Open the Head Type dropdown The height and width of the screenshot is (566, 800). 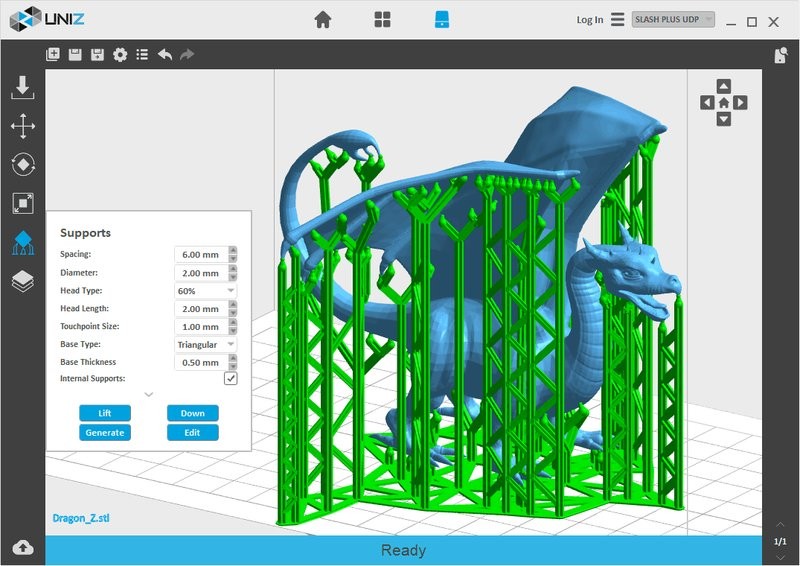point(205,291)
